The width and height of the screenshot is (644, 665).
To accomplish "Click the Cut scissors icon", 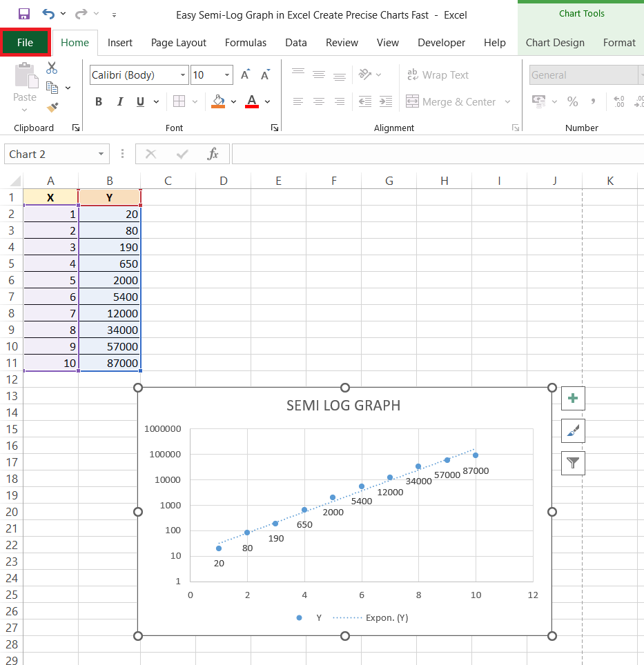I will [x=52, y=68].
